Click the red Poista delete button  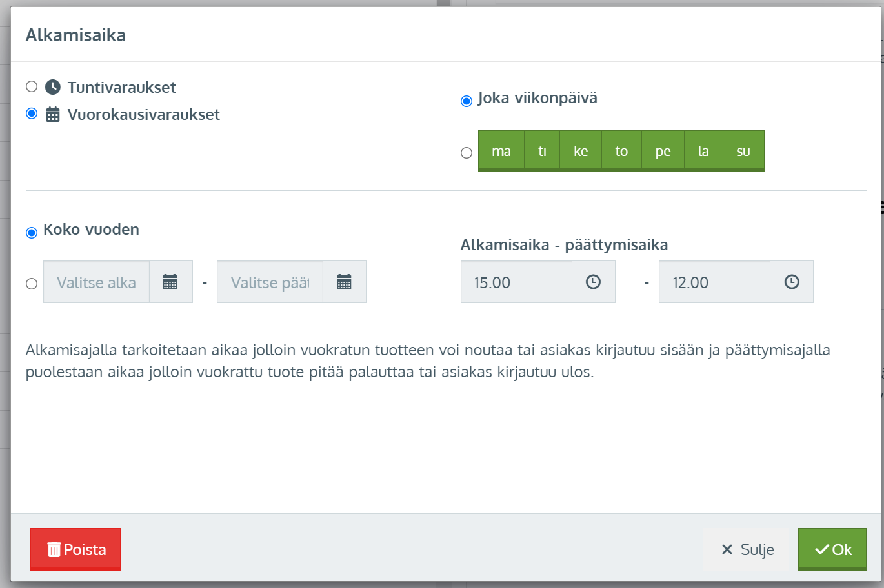tap(75, 549)
